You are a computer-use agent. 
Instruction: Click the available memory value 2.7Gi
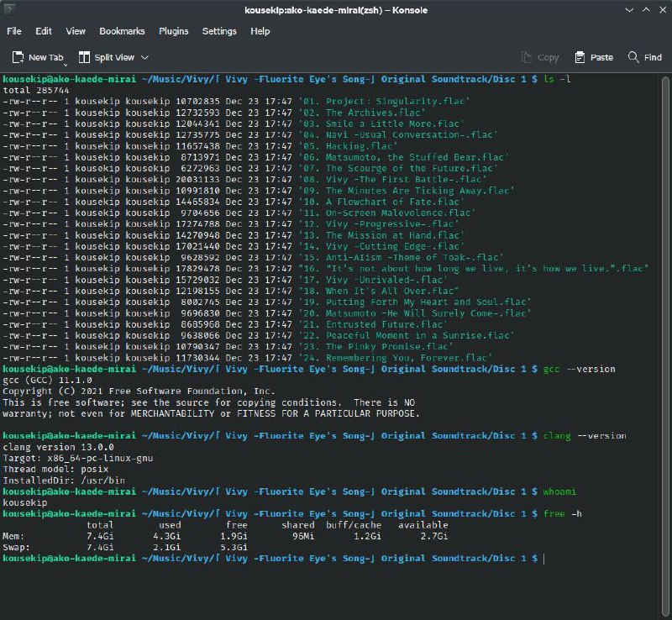pos(434,536)
